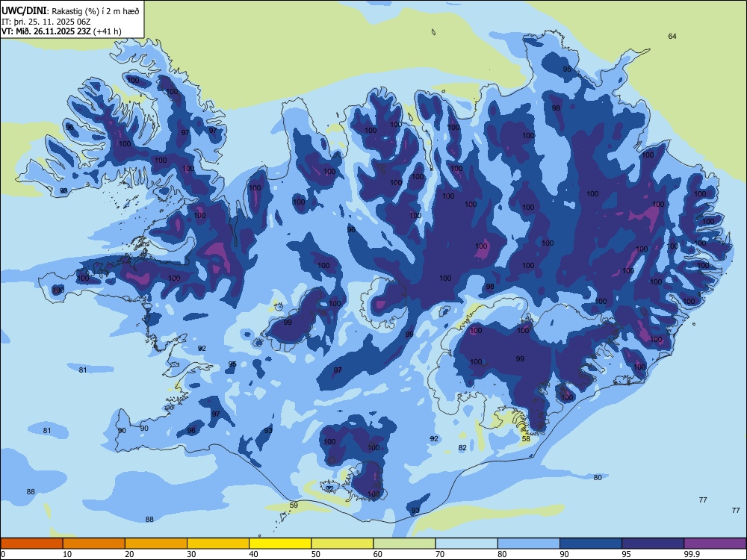Click the legend tick label '20'
The image size is (747, 560).
[129, 554]
